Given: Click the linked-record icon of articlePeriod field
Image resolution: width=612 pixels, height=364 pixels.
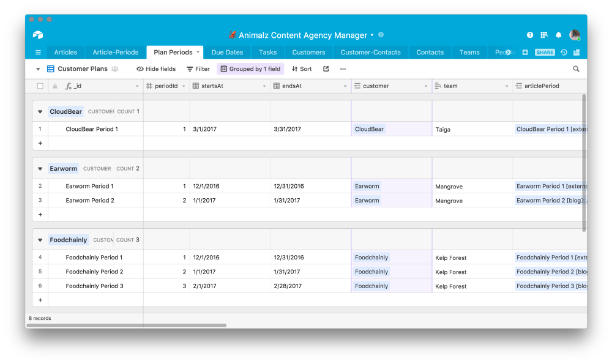Looking at the screenshot, I should (519, 86).
